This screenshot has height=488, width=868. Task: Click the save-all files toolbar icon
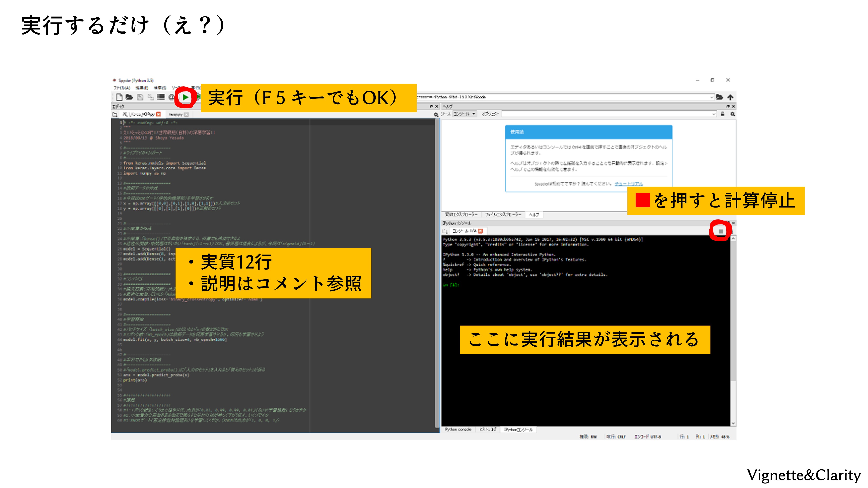(x=151, y=97)
